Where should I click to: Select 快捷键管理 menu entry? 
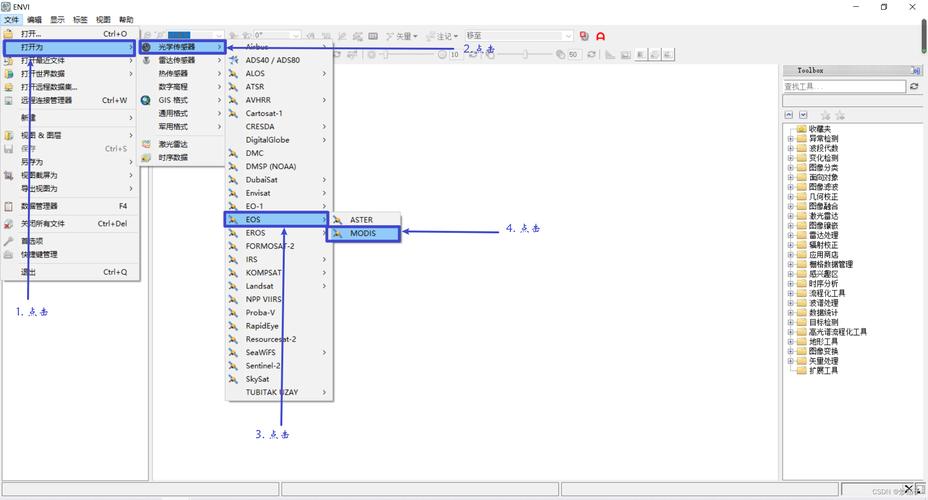tap(69, 254)
